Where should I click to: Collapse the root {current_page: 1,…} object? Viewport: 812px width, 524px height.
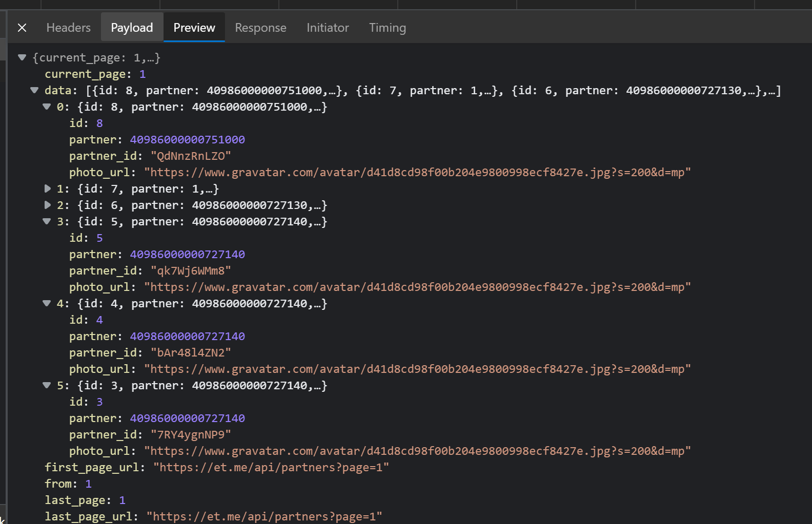pyautogui.click(x=22, y=57)
